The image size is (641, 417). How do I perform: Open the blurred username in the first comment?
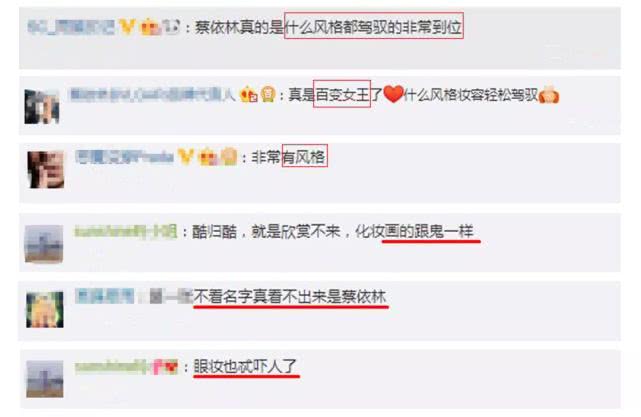(71, 27)
